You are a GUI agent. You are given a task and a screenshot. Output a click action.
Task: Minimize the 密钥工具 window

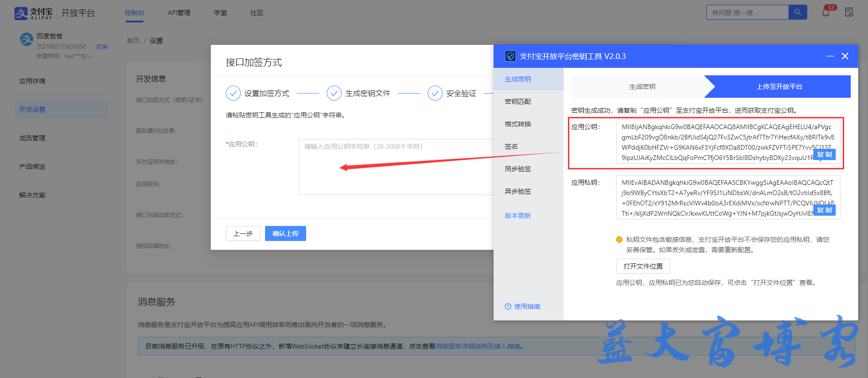(x=830, y=56)
